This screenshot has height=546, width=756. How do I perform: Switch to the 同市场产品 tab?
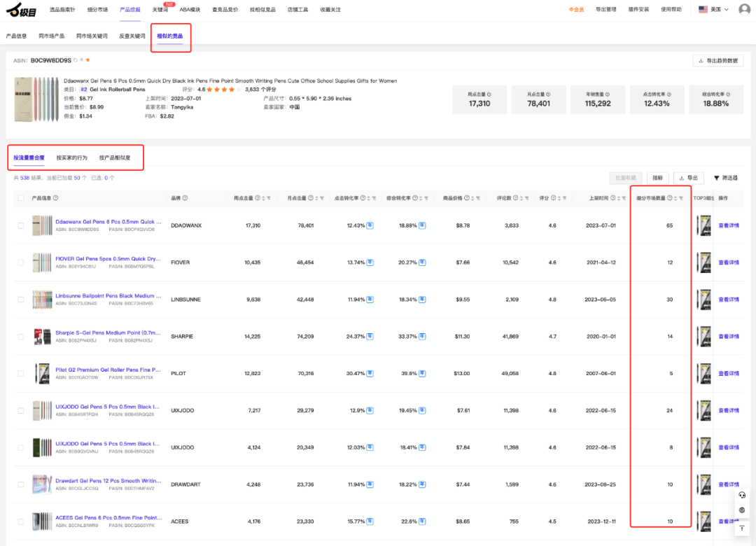[x=52, y=36]
